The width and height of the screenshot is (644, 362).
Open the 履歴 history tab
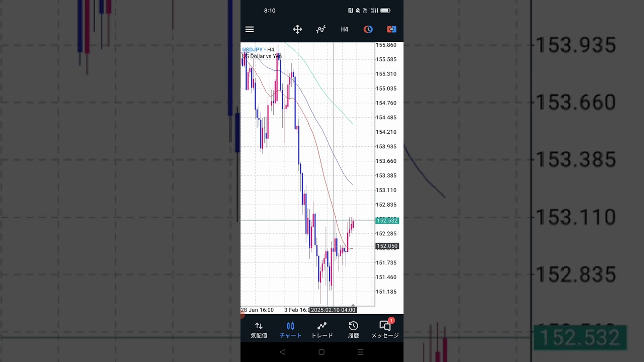[354, 330]
